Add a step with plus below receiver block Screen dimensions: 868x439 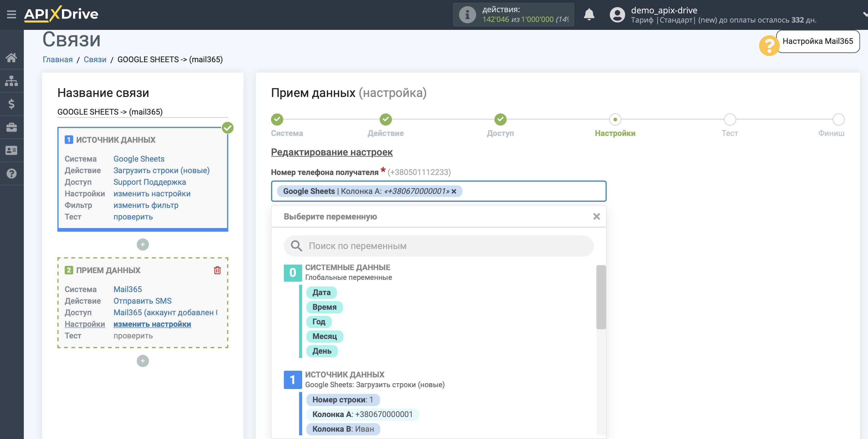pyautogui.click(x=143, y=361)
